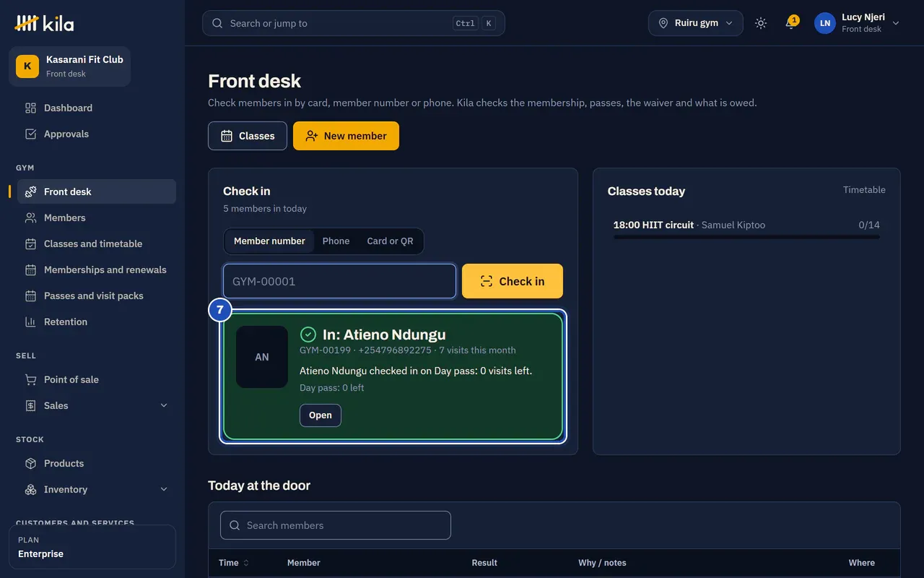Viewport: 924px width, 578px height.
Task: Open Atieno Ndungu's member record
Action: [x=321, y=415]
